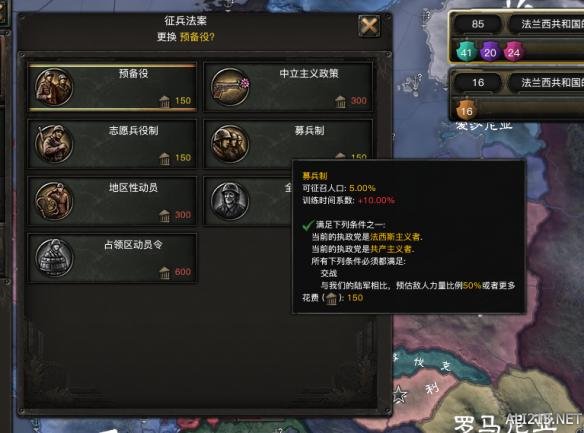Image resolution: width=584 pixels, height=433 pixels.
Task: Click the star capital marker on map
Action: point(399,394)
